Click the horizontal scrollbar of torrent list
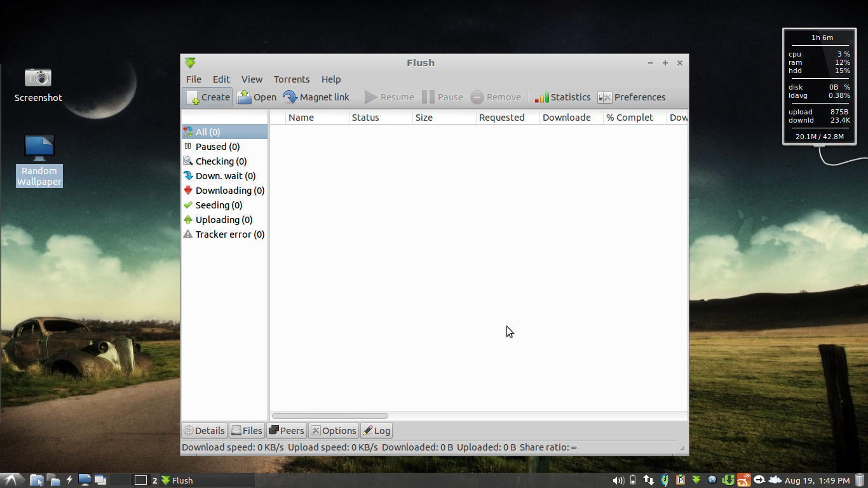Viewport: 868px width, 488px height. click(x=329, y=415)
